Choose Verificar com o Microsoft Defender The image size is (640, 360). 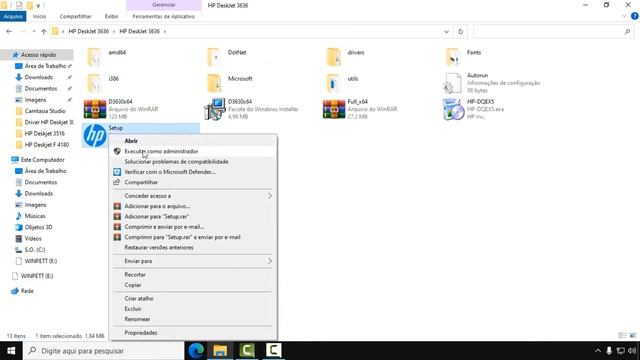[193, 172]
